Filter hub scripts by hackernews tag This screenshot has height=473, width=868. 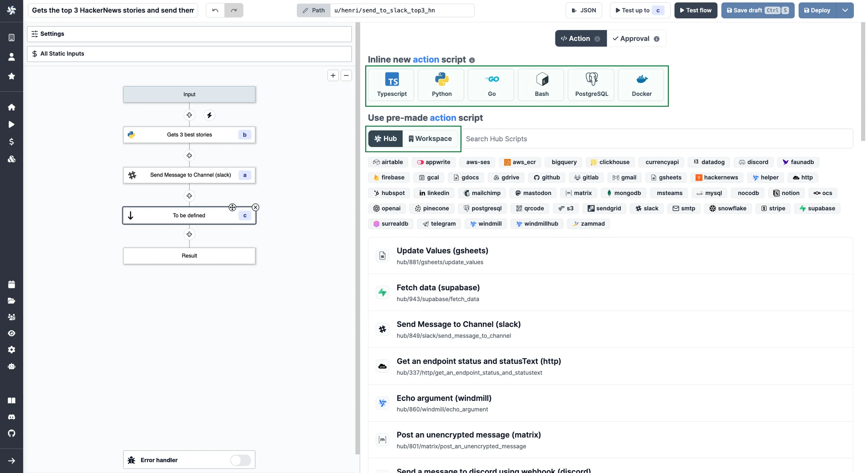click(x=717, y=177)
